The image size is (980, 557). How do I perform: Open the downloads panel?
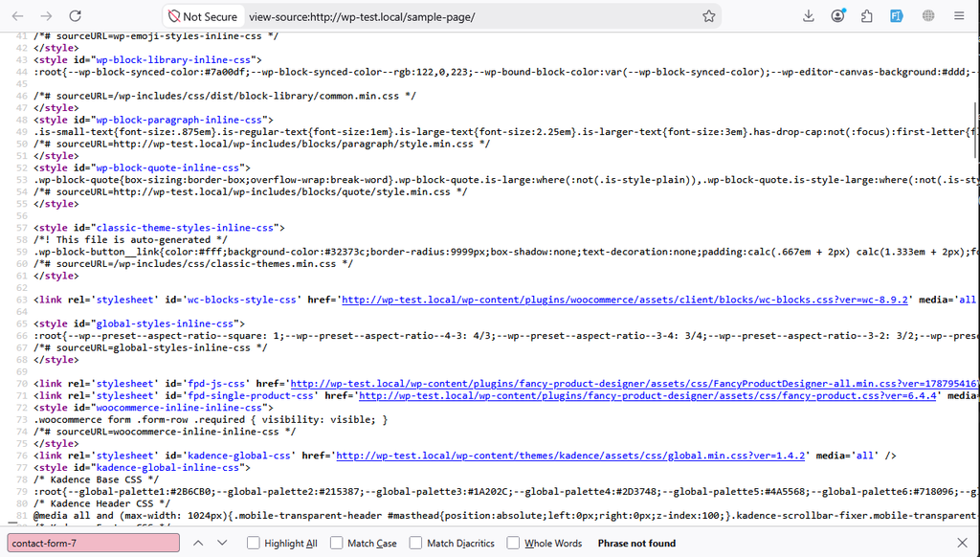[808, 16]
